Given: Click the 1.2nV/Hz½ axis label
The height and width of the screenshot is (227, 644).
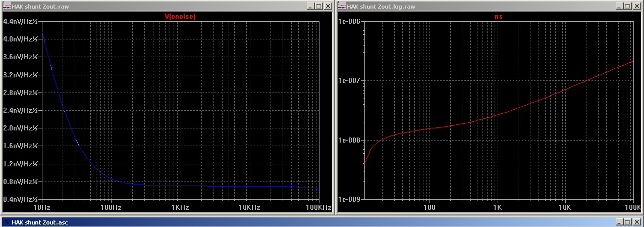Looking at the screenshot, I should [20, 164].
